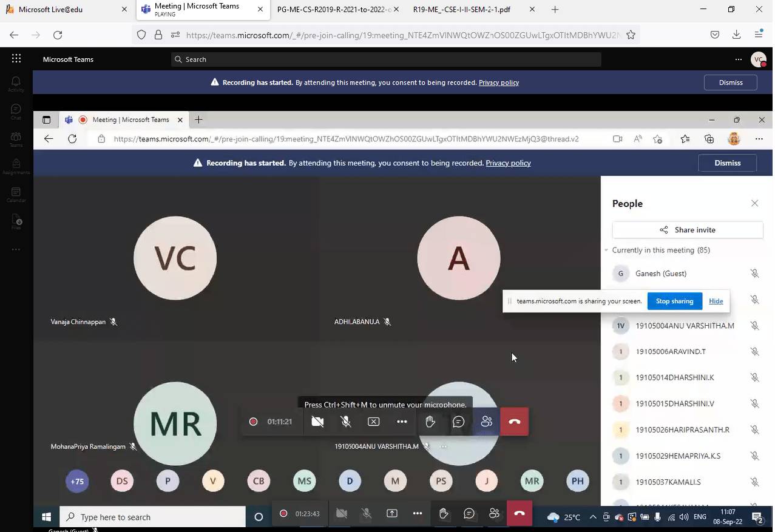This screenshot has height=532, width=775.
Task: Raise hand in the 01:11:21 call toolbar
Action: [430, 422]
